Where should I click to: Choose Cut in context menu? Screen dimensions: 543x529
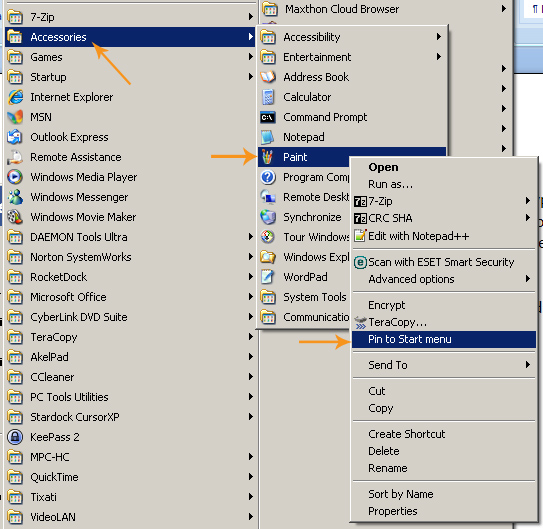[x=444, y=391]
